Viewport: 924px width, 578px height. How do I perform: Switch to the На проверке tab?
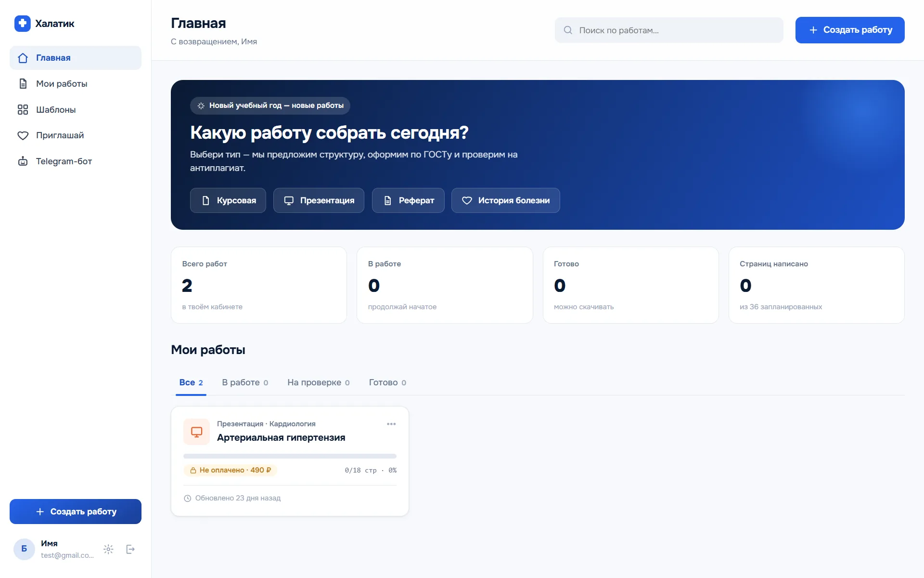319,382
